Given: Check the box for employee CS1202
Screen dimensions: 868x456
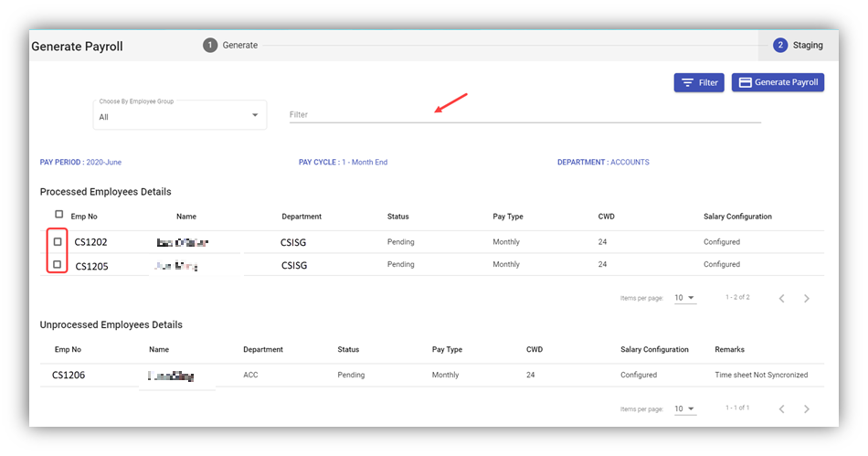Looking at the screenshot, I should 58,242.
